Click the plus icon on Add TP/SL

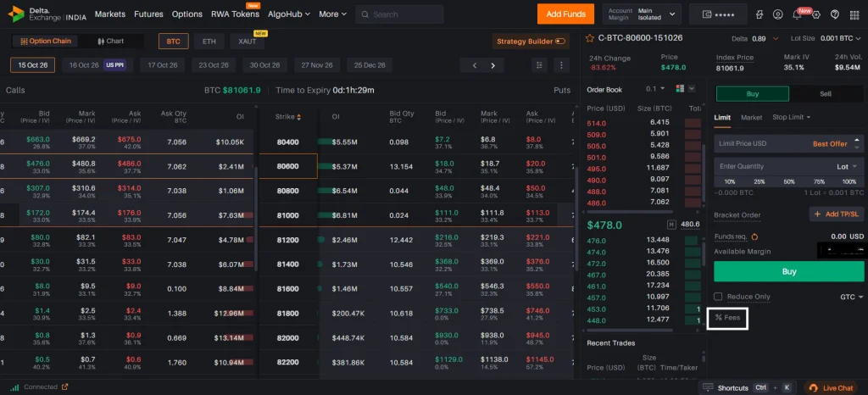tap(818, 214)
